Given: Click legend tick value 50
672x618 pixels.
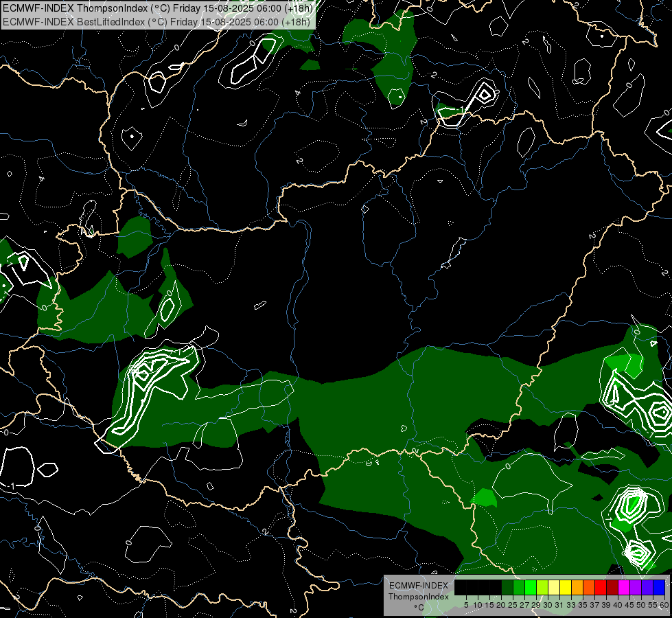Looking at the screenshot, I should [640, 605].
